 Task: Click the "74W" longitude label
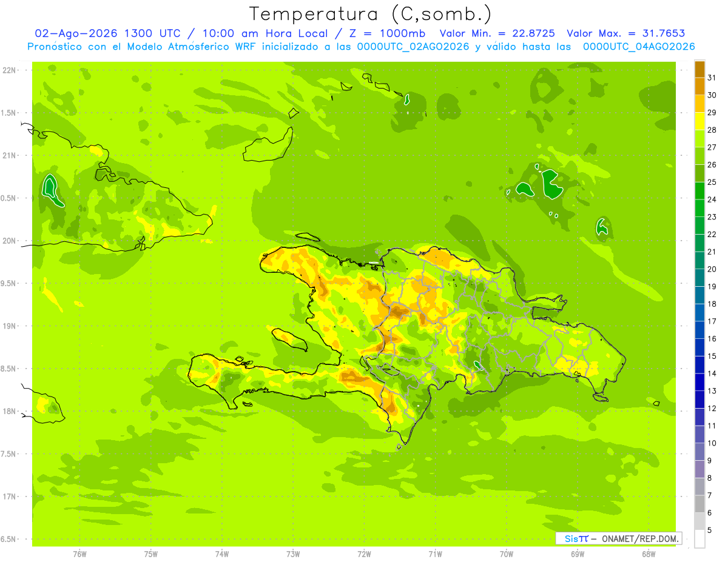coord(222,554)
